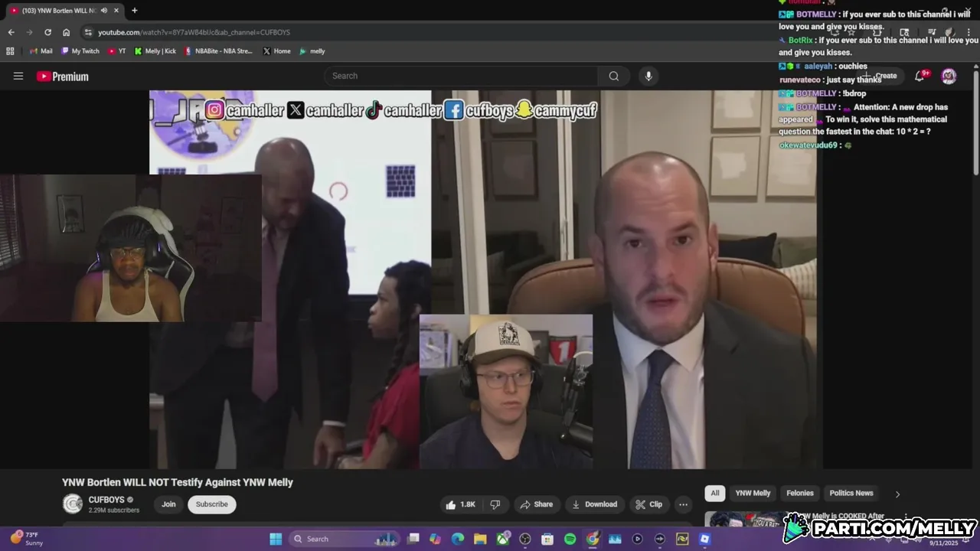The width and height of the screenshot is (980, 551).
Task: Click inside the YouTube search field
Action: click(x=461, y=76)
